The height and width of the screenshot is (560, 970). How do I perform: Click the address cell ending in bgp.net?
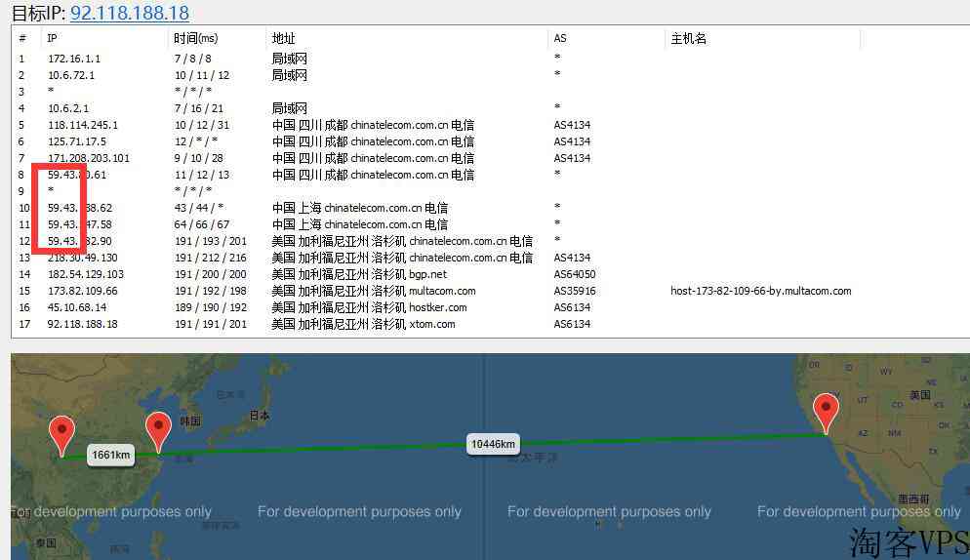tap(359, 274)
